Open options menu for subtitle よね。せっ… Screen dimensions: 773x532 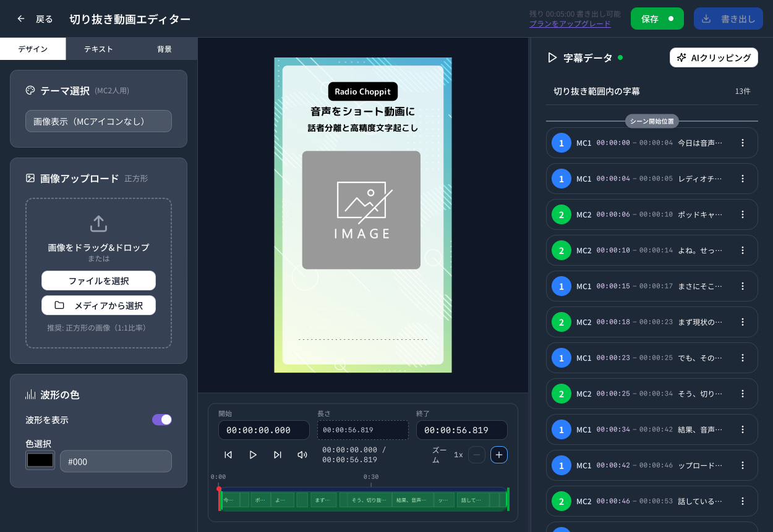pyautogui.click(x=743, y=250)
